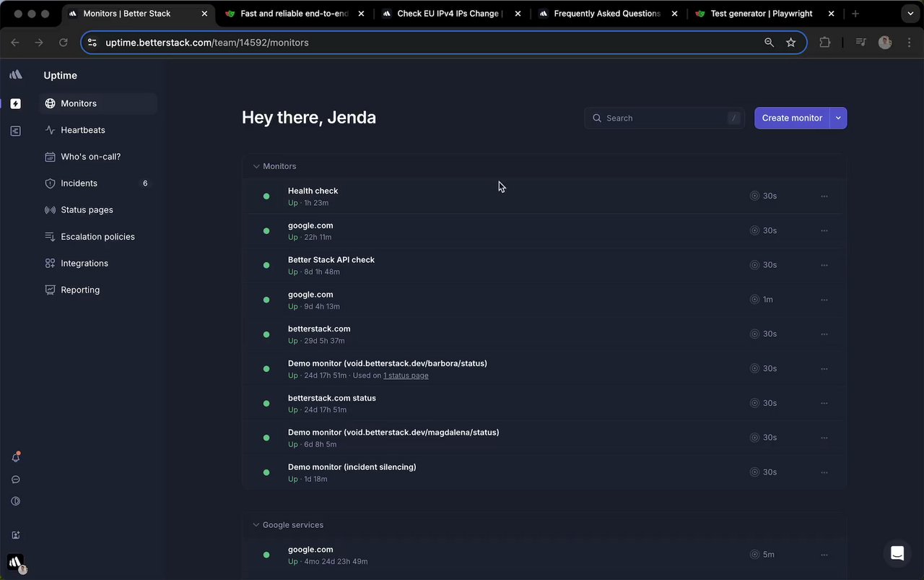Open three-dot menu for the magdalena Demo monitor
This screenshot has width=924, height=580.
824,438
